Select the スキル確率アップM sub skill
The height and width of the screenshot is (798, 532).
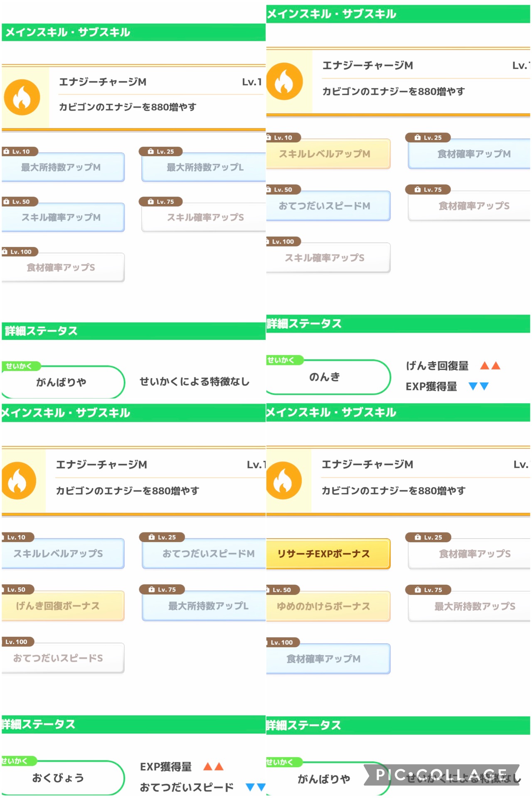[x=62, y=217]
